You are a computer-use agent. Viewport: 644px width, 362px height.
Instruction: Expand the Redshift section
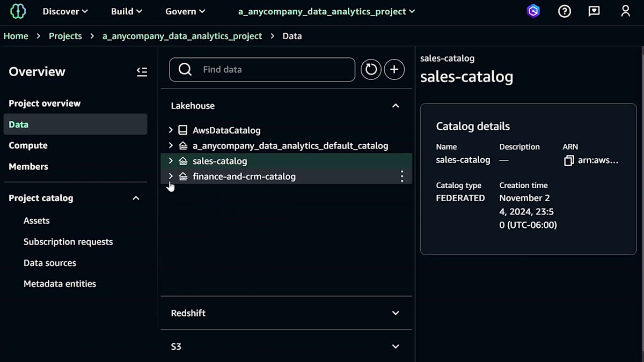[396, 313]
